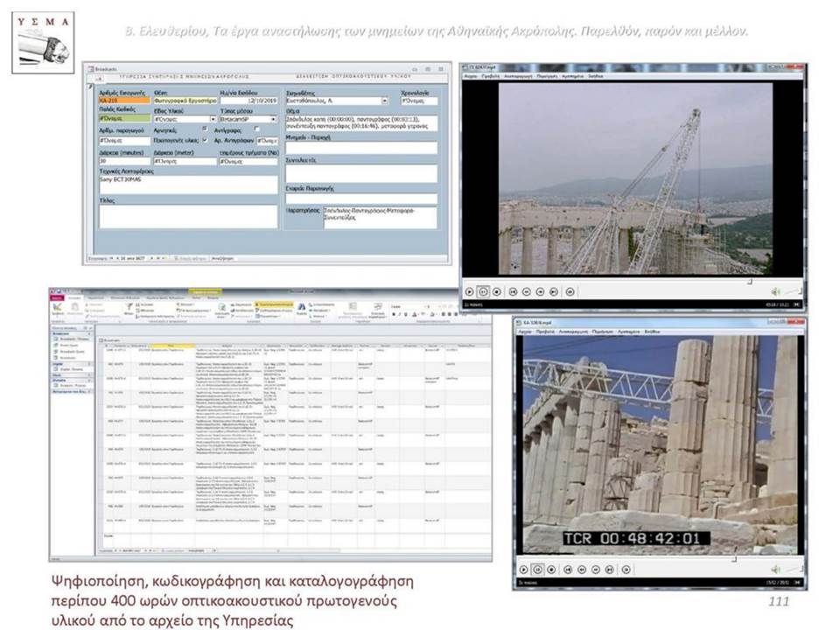Click the orange Αριθμός Εισαγωγής field

124,101
